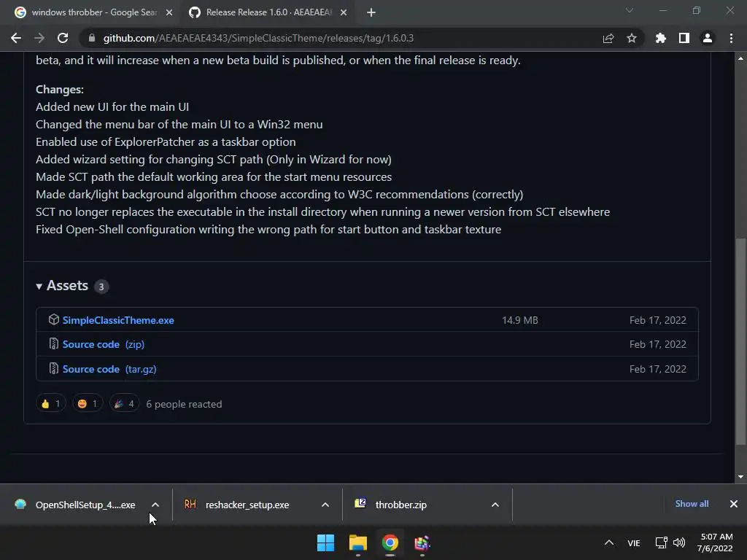The height and width of the screenshot is (560, 747).
Task: Expand options for reshacker_setup.exe download
Action: click(x=325, y=505)
